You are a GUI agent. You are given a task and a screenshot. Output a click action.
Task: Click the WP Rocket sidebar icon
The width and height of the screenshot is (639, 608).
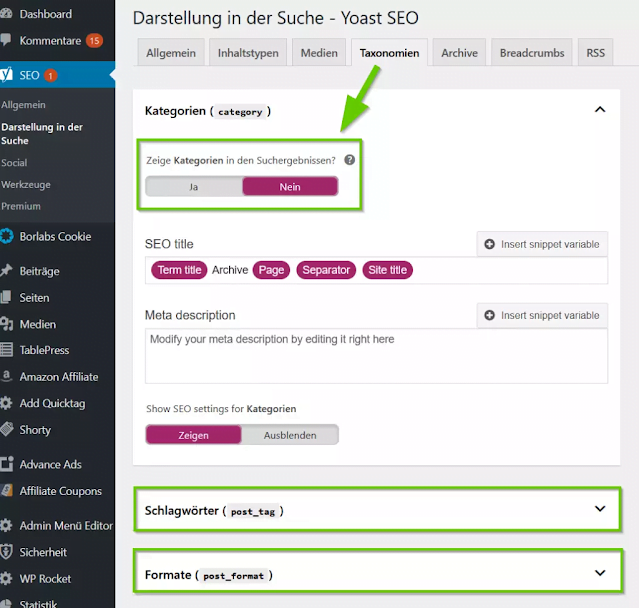pyautogui.click(x=7, y=578)
